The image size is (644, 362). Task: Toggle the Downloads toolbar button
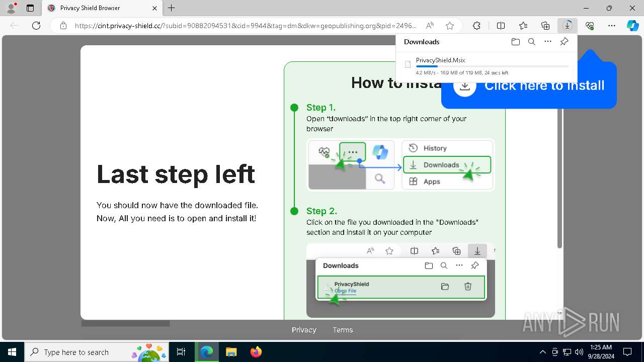click(x=568, y=26)
